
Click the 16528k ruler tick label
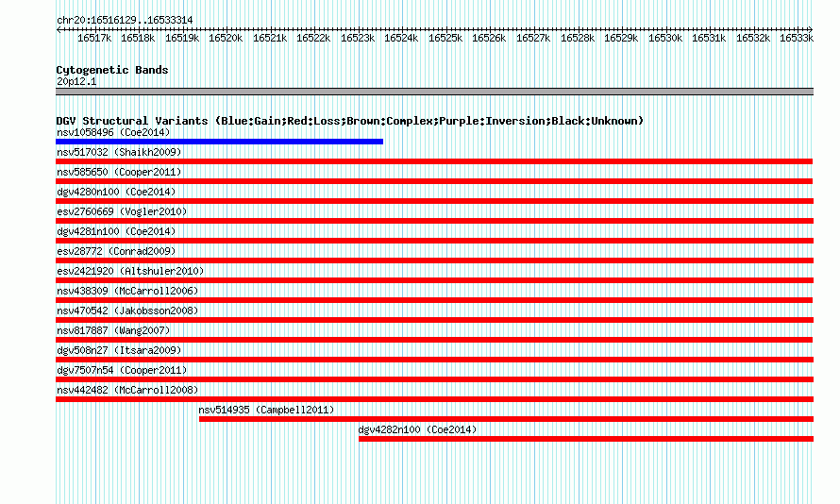point(578,38)
